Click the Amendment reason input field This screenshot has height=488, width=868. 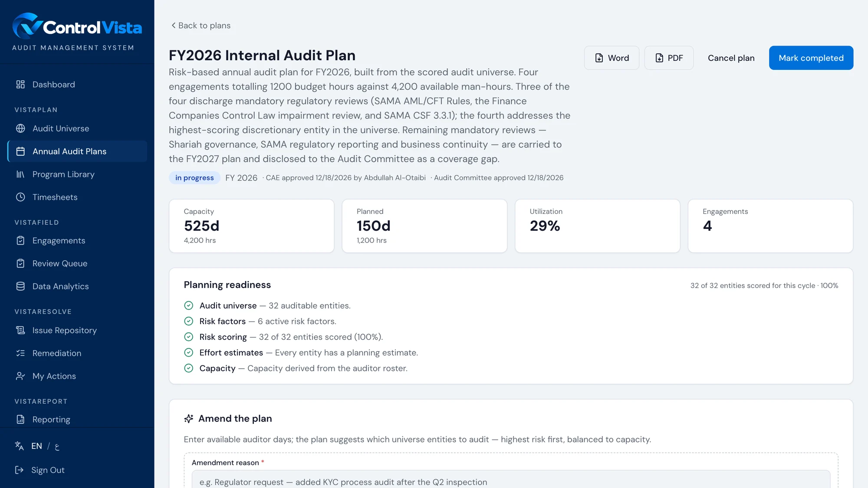pyautogui.click(x=511, y=479)
